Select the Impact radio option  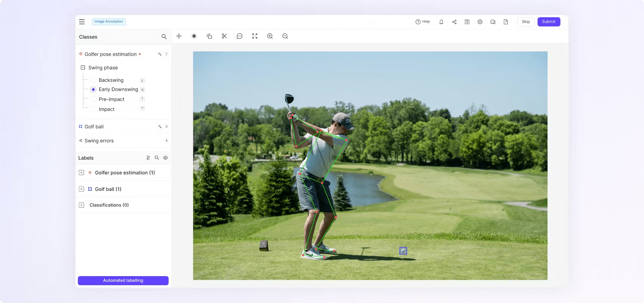93,109
